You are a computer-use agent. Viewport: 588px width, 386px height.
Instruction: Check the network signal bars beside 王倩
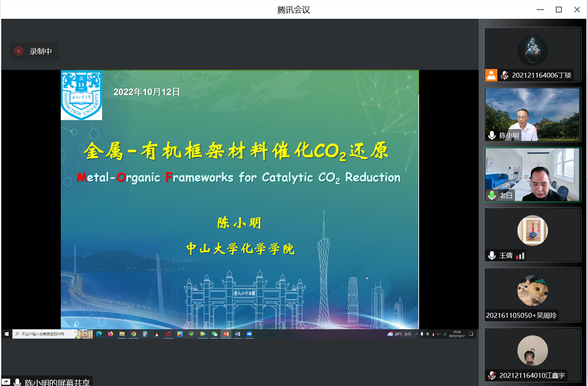tap(520, 256)
